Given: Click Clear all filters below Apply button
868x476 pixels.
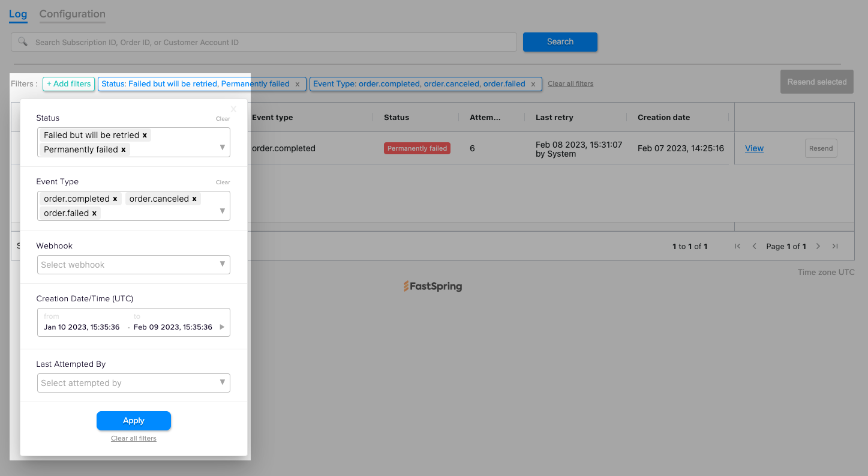Looking at the screenshot, I should point(134,439).
